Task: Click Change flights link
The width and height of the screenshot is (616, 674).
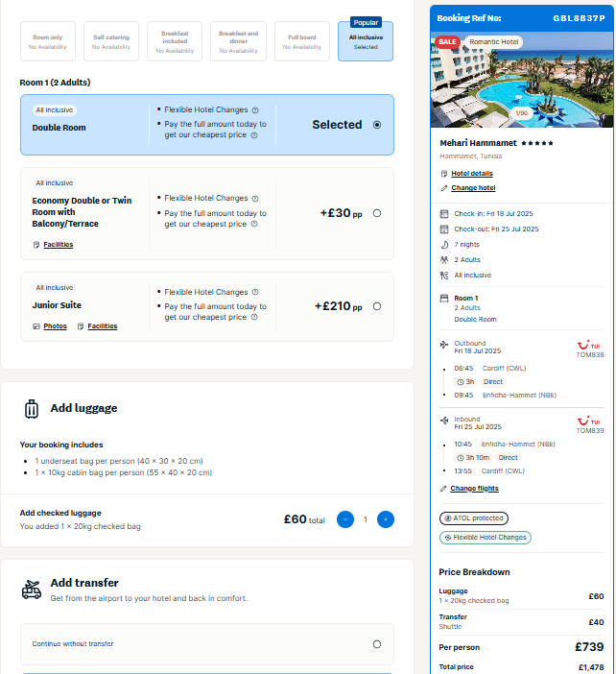Action: click(x=474, y=489)
